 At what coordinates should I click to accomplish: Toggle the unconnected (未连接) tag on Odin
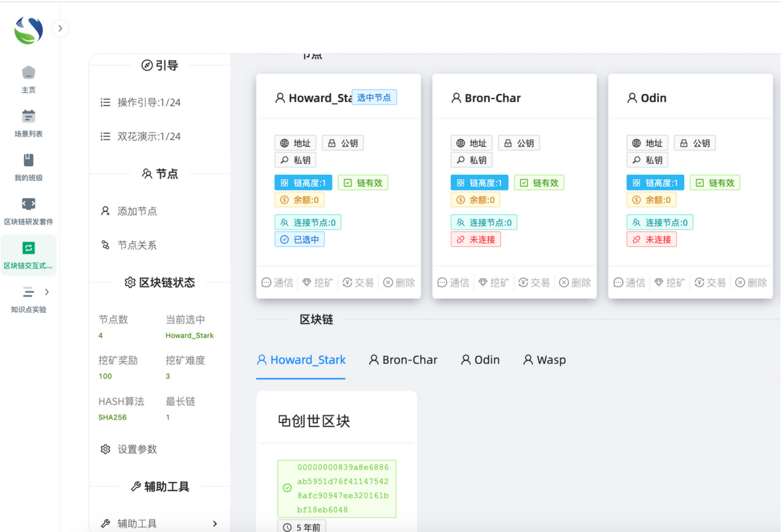pos(651,239)
